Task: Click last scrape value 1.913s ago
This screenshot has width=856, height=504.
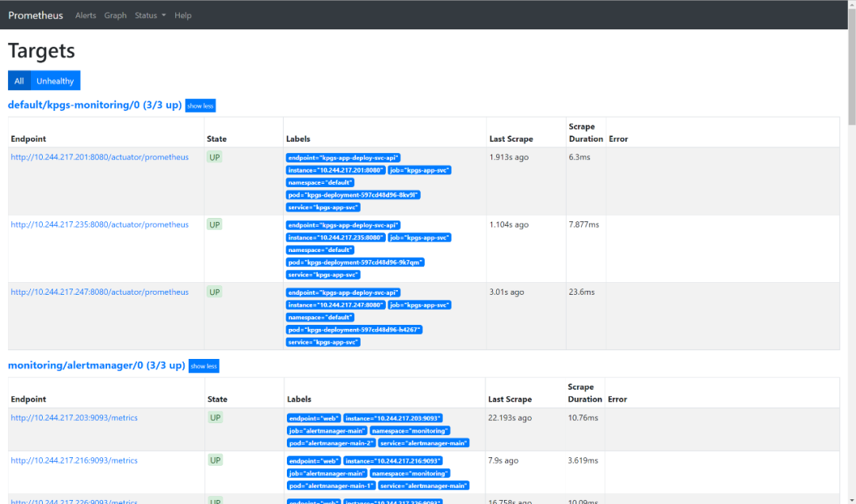Action: [x=509, y=157]
